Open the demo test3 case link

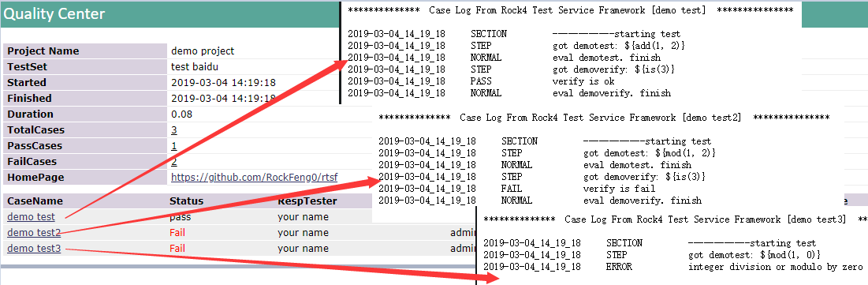pyautogui.click(x=34, y=249)
